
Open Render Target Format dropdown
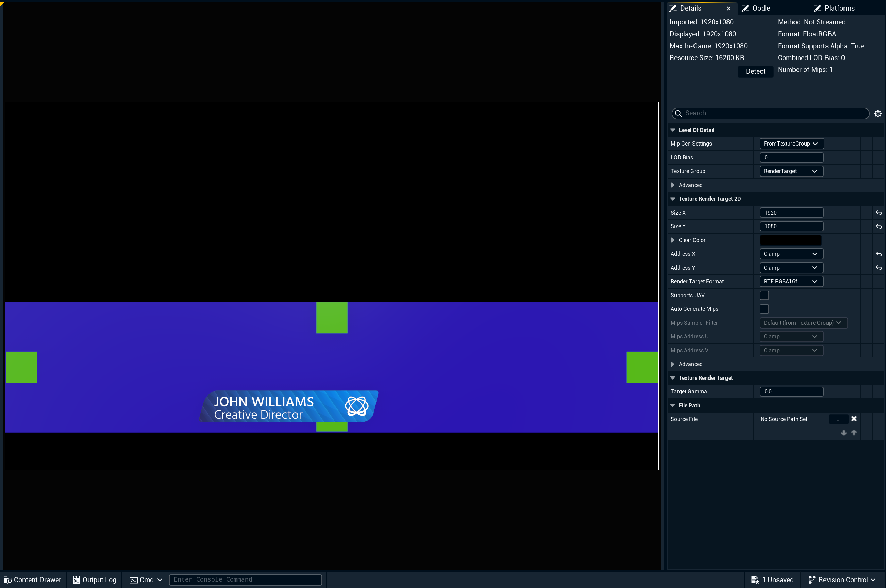click(791, 281)
